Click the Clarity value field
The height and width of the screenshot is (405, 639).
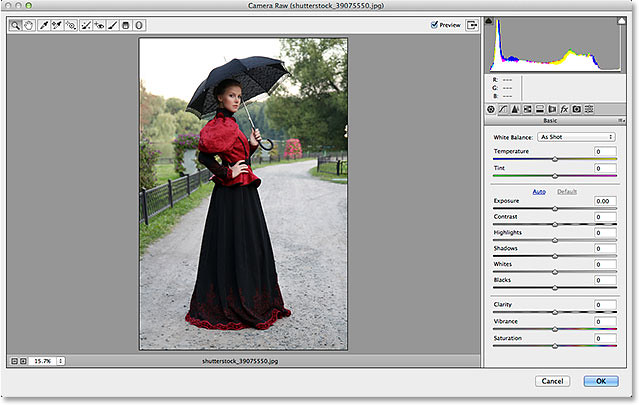tap(605, 305)
